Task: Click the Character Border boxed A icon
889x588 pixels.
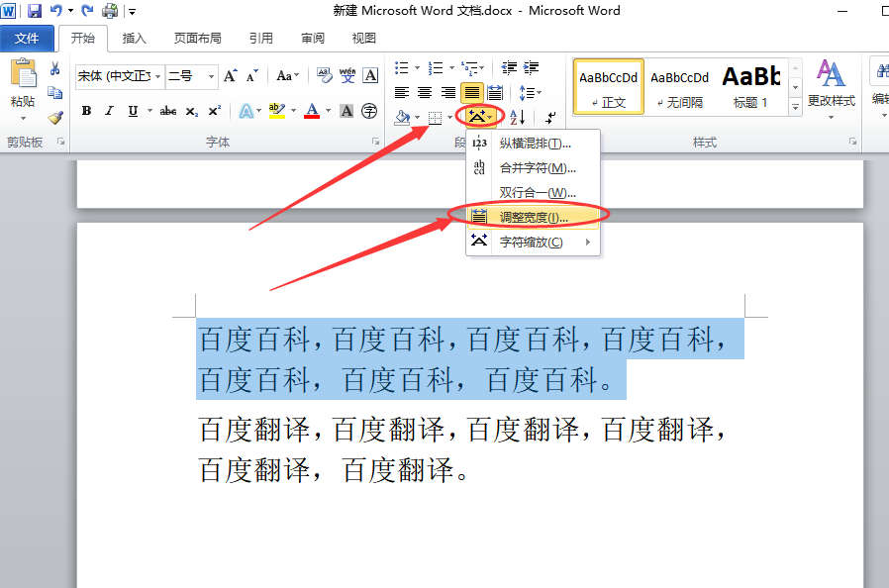Action: point(370,75)
